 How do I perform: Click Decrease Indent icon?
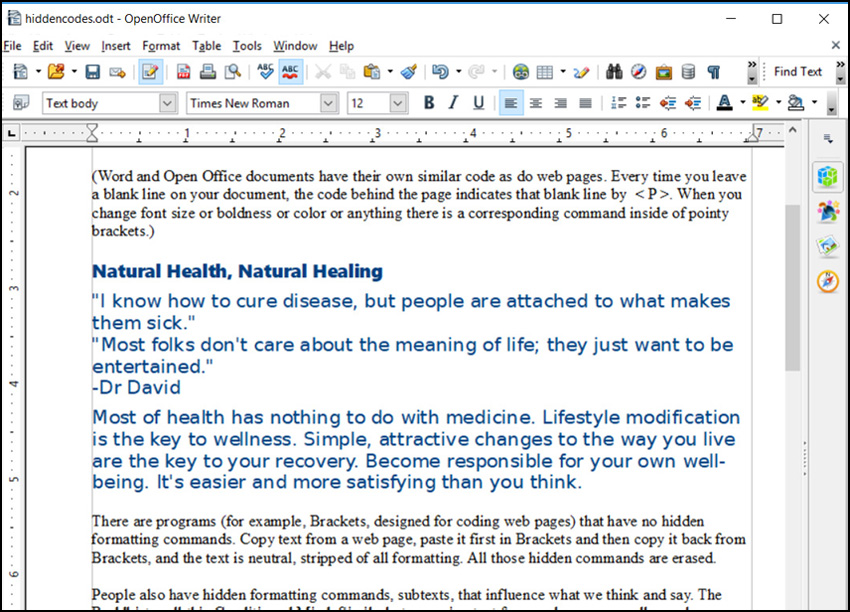pyautogui.click(x=668, y=102)
